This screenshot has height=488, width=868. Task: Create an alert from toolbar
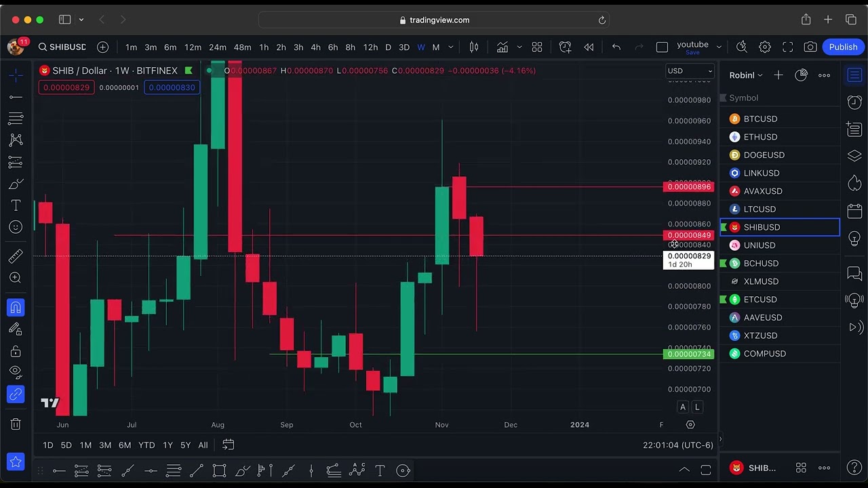(x=565, y=47)
